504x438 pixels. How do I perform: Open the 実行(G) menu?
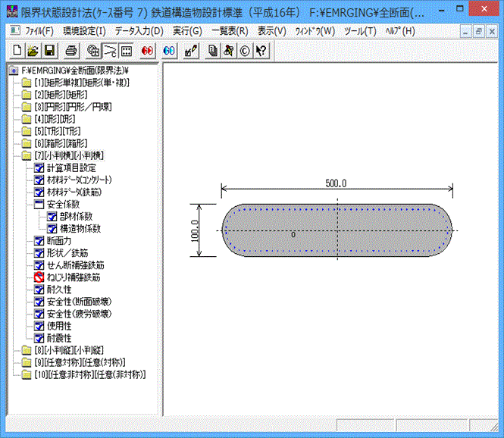tap(187, 31)
